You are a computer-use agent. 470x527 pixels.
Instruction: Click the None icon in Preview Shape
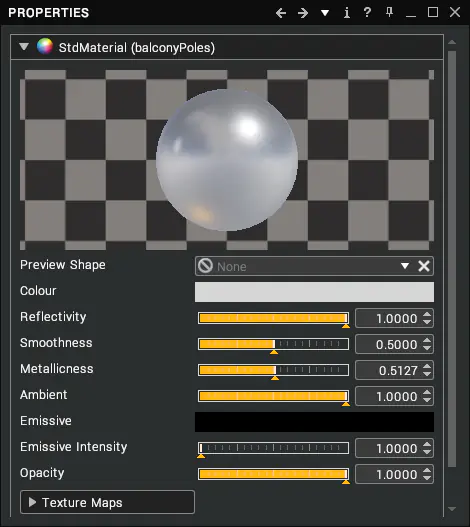(205, 266)
